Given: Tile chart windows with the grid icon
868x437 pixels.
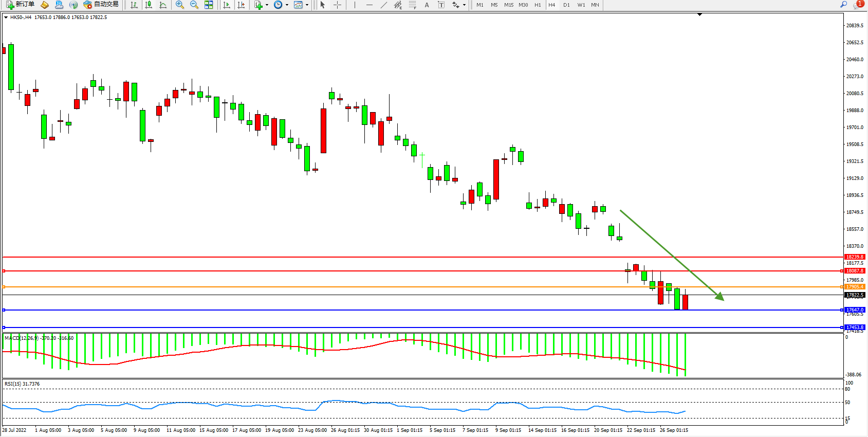Looking at the screenshot, I should click(209, 5).
